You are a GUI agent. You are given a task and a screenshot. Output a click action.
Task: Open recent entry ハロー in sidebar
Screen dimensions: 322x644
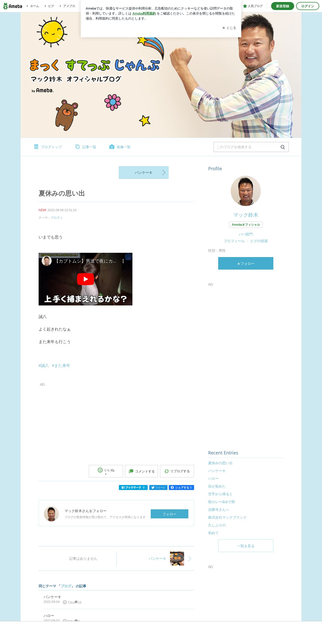(x=213, y=478)
